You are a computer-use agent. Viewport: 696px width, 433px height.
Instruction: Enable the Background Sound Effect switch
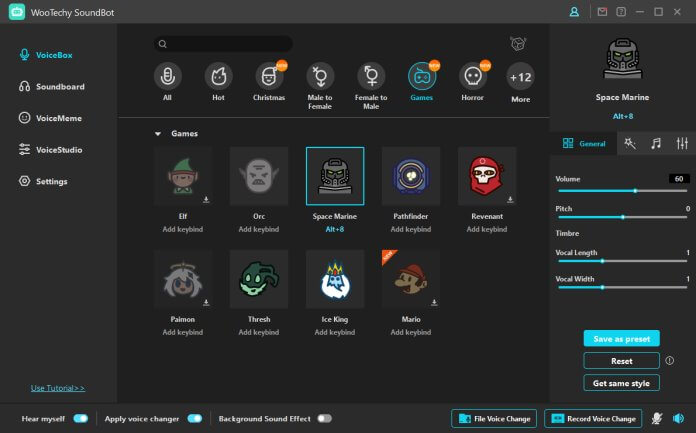point(324,418)
